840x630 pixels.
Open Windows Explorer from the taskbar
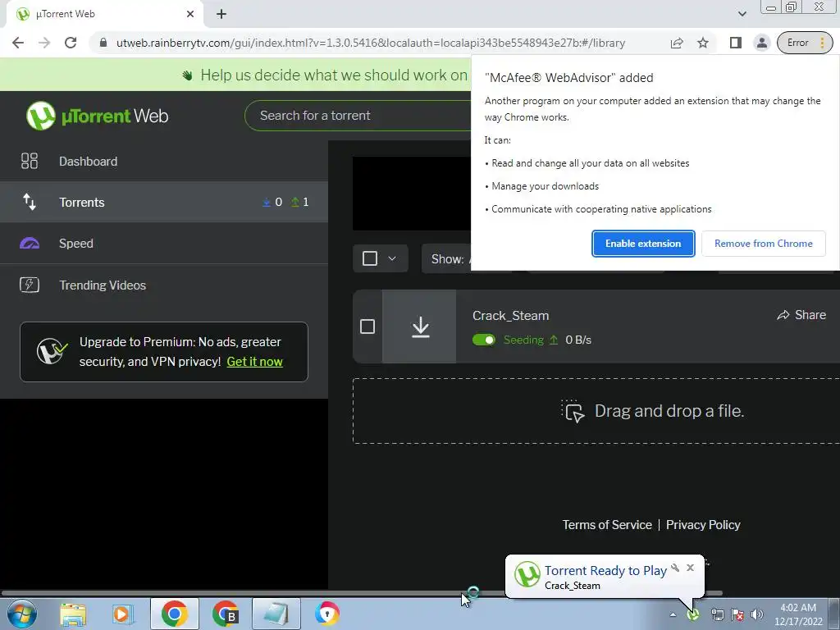73,614
